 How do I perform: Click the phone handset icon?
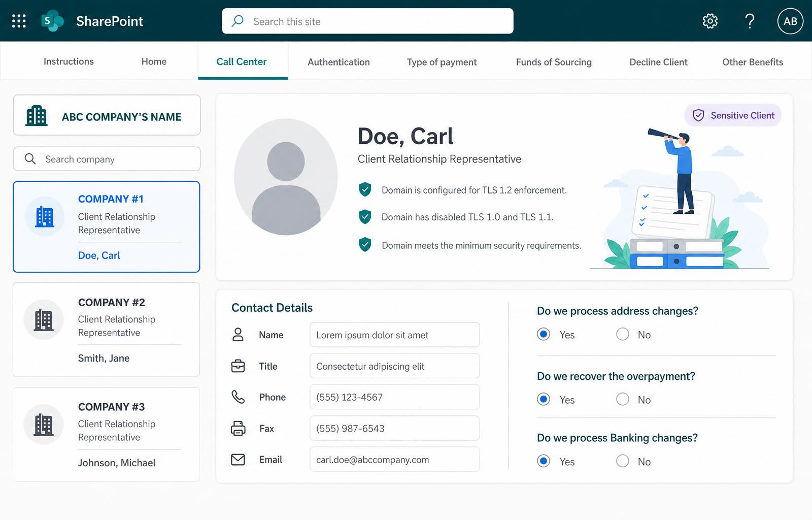tap(238, 397)
